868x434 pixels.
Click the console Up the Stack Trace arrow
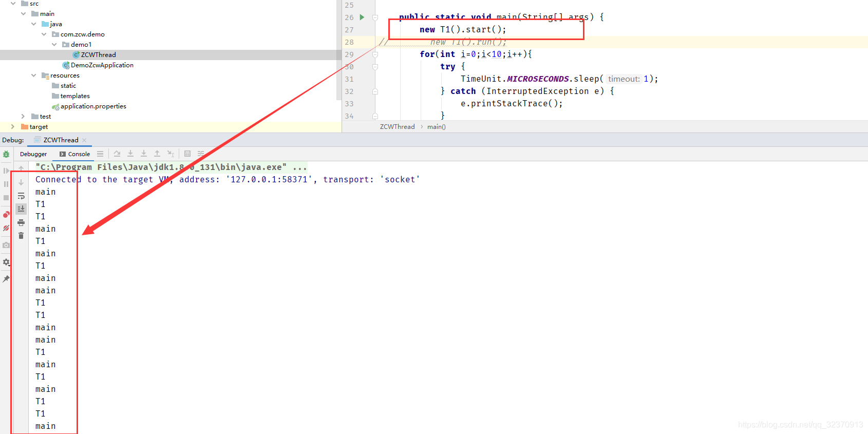tap(21, 168)
